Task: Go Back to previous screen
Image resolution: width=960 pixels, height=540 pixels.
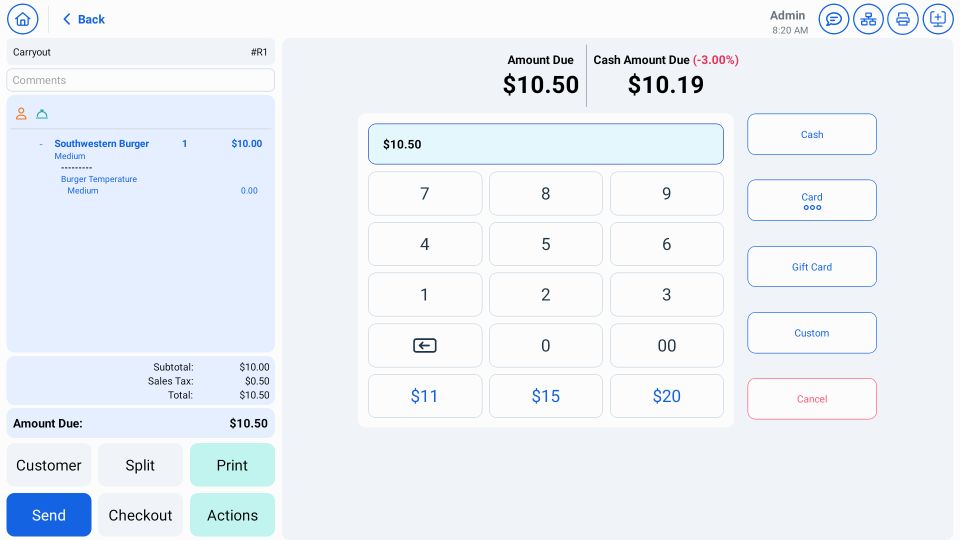Action: (x=83, y=19)
